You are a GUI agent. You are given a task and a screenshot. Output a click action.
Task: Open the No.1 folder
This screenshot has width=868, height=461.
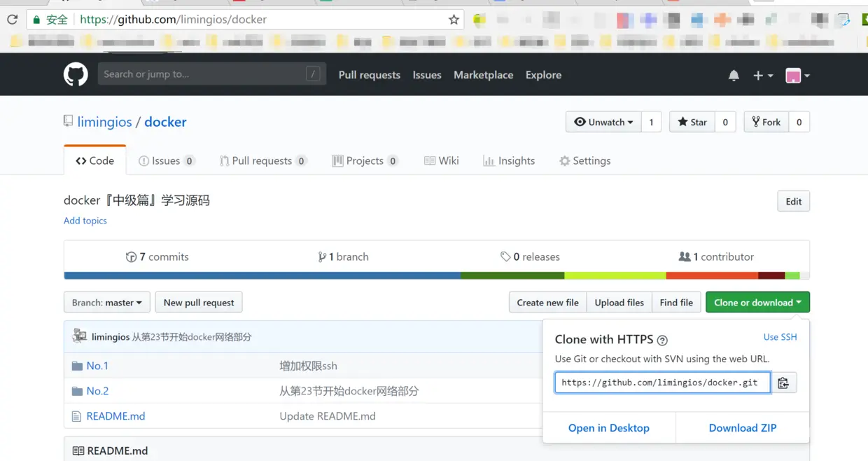[97, 366]
